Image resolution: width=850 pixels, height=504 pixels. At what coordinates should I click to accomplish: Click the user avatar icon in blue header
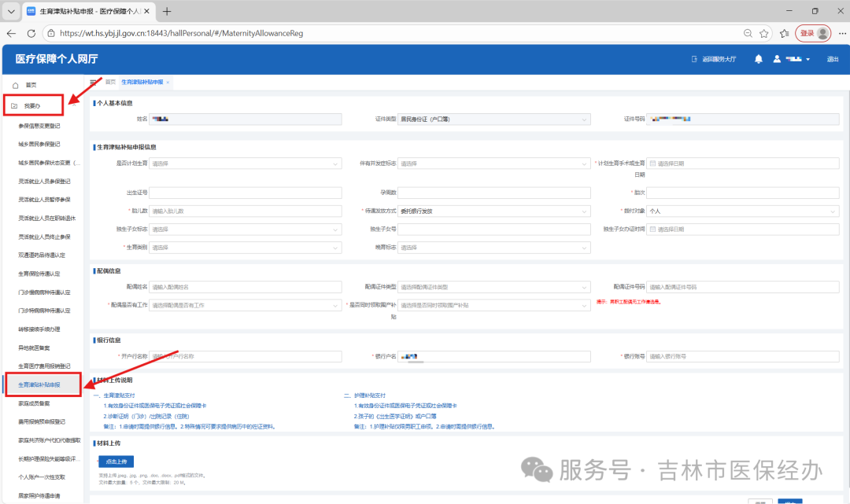(x=777, y=59)
